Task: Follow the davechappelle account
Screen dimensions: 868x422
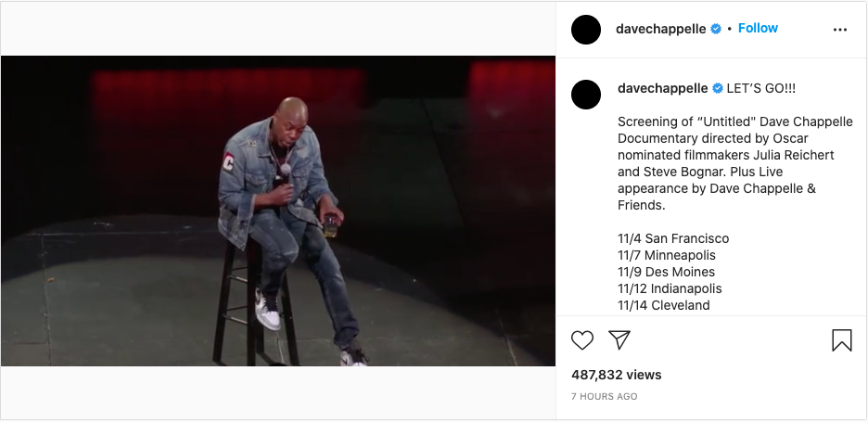Action: pyautogui.click(x=758, y=28)
